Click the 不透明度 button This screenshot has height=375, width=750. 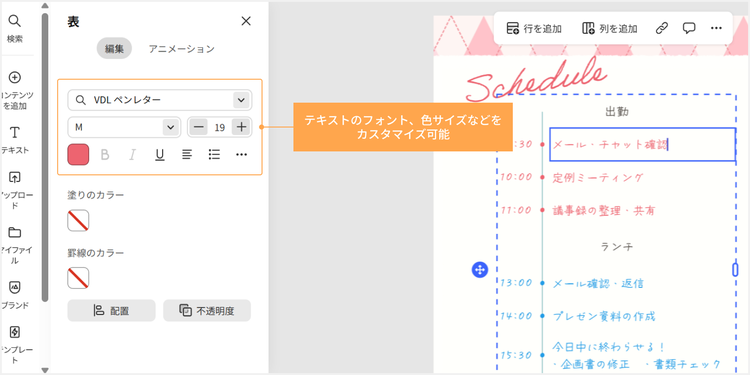(x=207, y=311)
